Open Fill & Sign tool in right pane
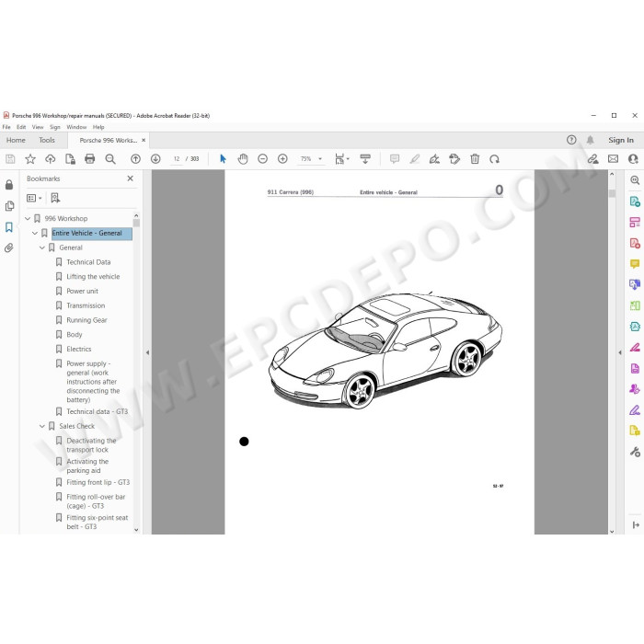This screenshot has width=644, height=644. (x=635, y=410)
